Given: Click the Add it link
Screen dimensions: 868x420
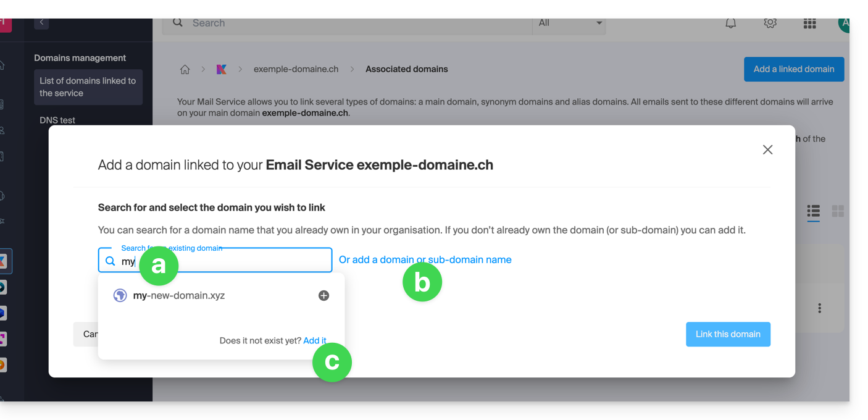Looking at the screenshot, I should tap(314, 340).
